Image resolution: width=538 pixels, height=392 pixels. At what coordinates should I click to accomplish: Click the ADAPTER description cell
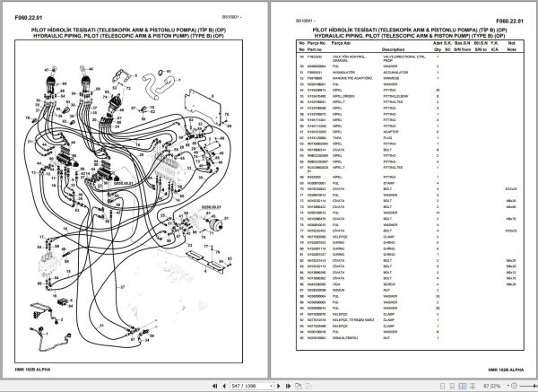(x=391, y=132)
